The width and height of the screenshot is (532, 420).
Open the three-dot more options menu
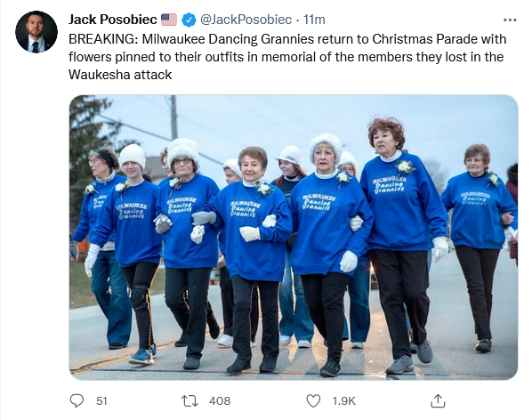tap(510, 20)
